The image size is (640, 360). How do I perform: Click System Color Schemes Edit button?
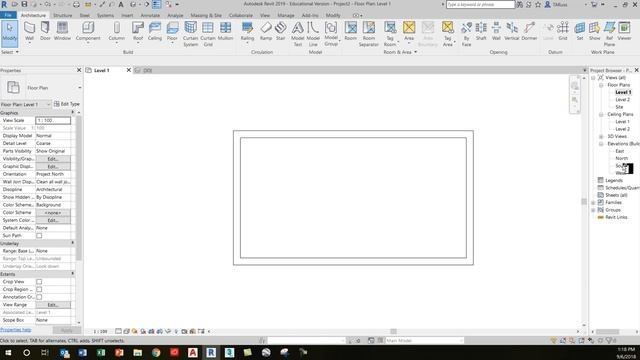pos(53,220)
